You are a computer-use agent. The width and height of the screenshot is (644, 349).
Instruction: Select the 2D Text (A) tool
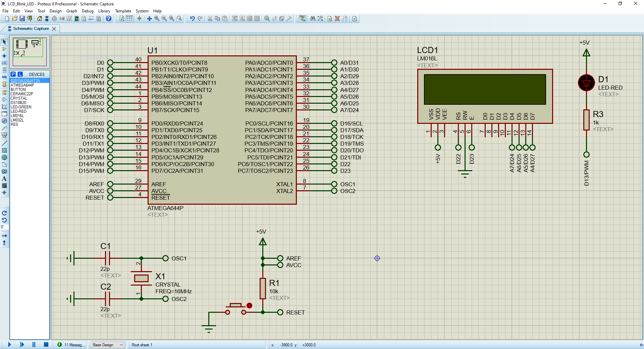[4, 179]
